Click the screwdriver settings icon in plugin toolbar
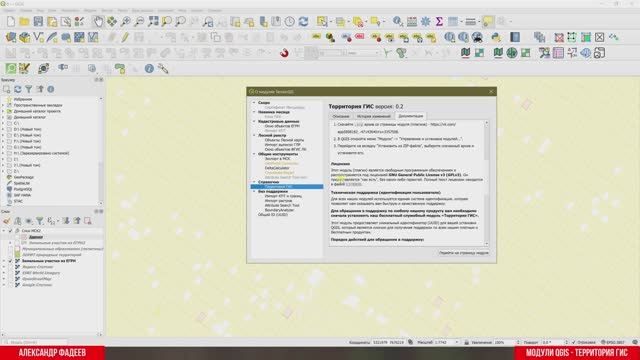640x360 pixels. pyautogui.click(x=163, y=69)
